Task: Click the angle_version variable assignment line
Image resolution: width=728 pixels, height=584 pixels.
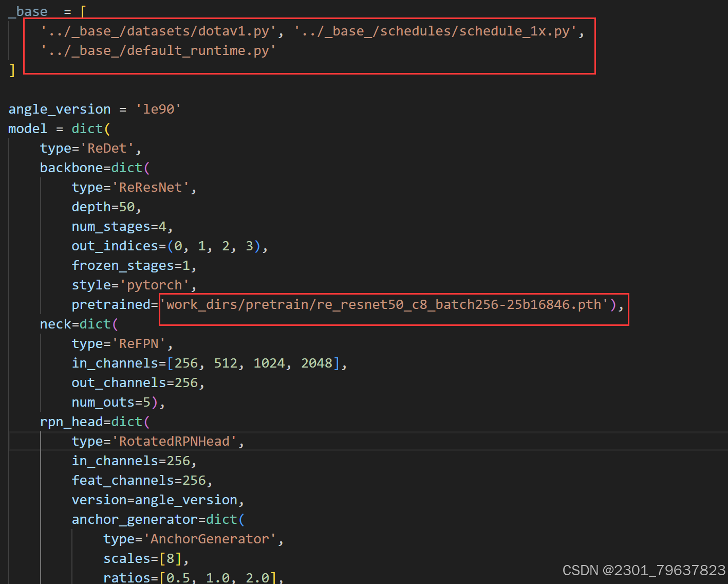Action: point(95,109)
